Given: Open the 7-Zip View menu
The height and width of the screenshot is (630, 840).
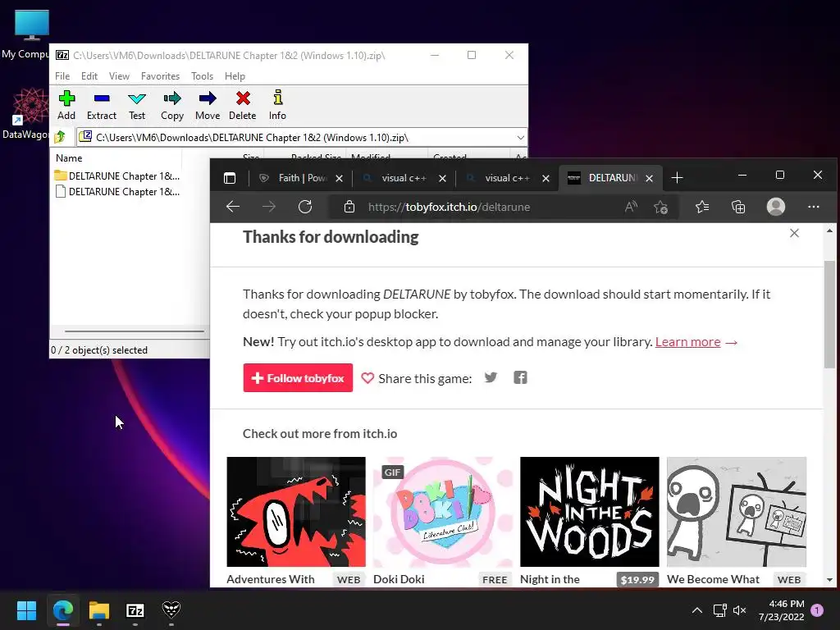Looking at the screenshot, I should (119, 76).
